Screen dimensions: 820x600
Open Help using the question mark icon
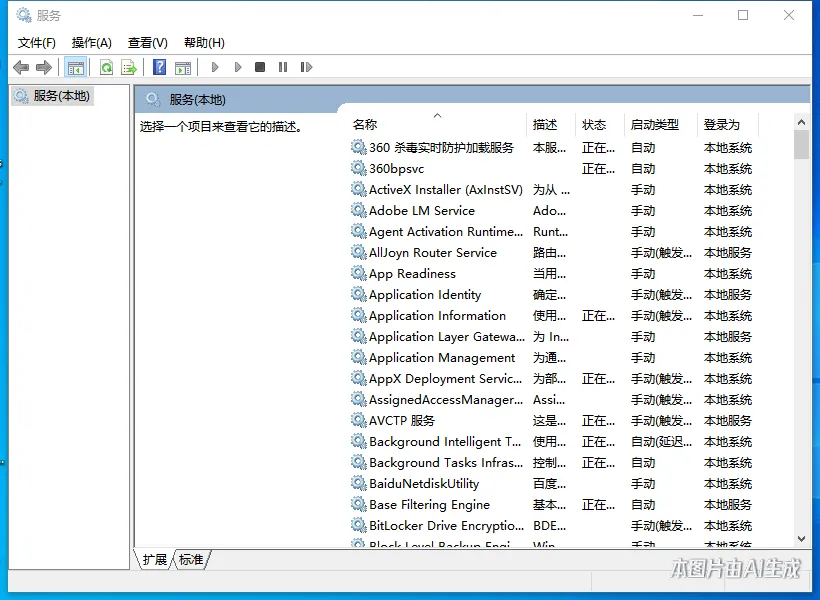[158, 67]
